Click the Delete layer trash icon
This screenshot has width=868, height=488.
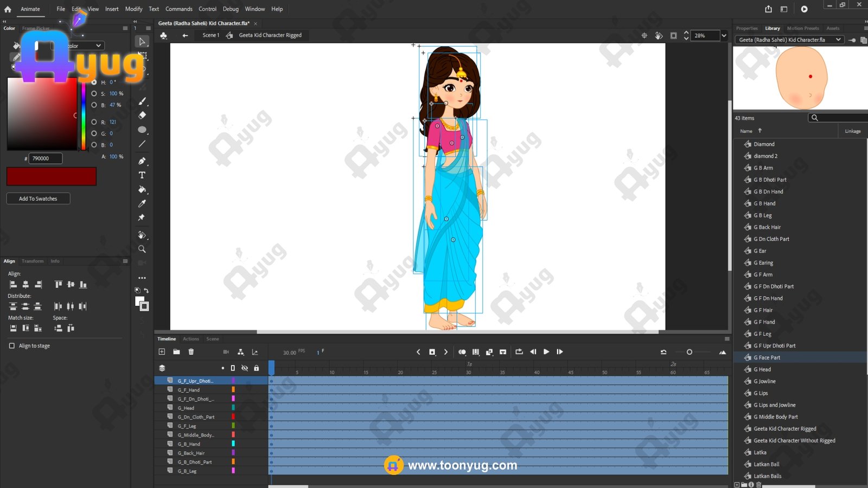tap(191, 352)
